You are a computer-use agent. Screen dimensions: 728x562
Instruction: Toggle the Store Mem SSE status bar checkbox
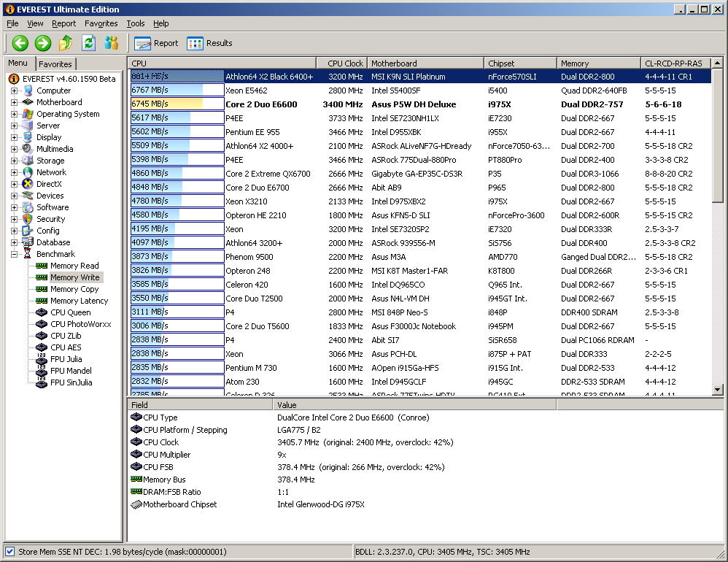tap(9, 552)
